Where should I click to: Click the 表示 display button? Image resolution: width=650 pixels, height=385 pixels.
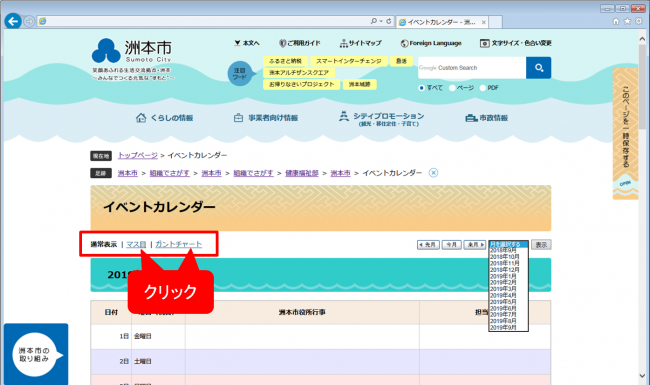pyautogui.click(x=541, y=245)
